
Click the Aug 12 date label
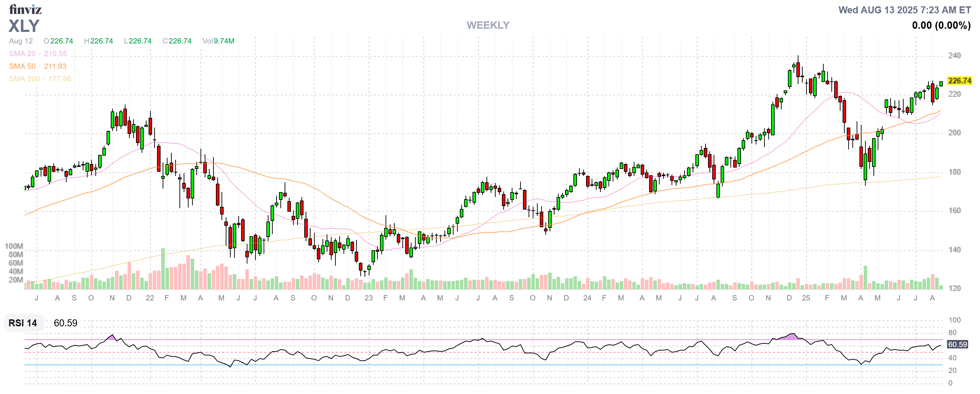point(21,41)
